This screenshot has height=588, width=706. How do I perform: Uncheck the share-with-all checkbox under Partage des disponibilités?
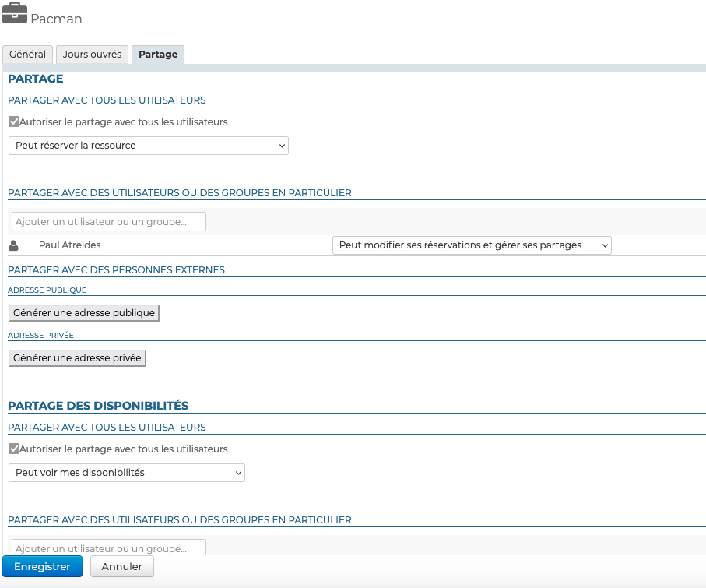14,449
